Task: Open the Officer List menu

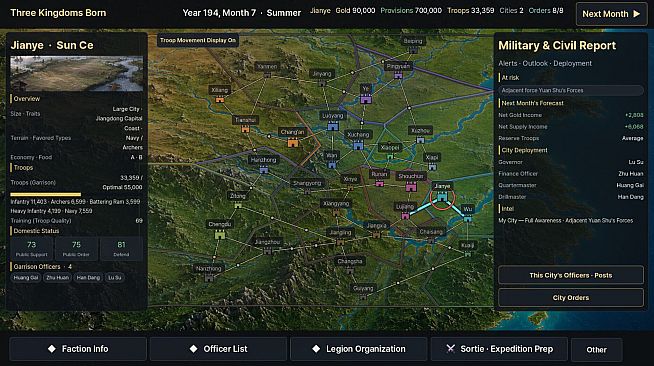Action: click(219, 349)
